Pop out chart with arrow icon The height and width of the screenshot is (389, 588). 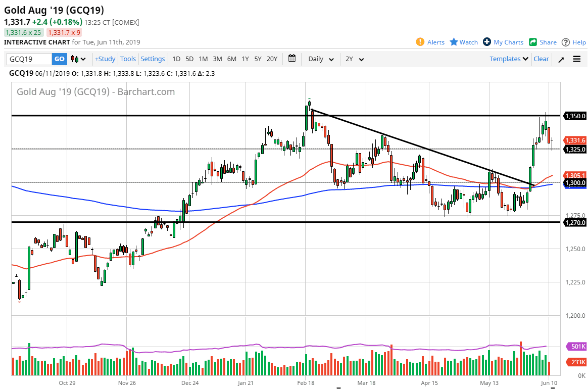tap(561, 59)
